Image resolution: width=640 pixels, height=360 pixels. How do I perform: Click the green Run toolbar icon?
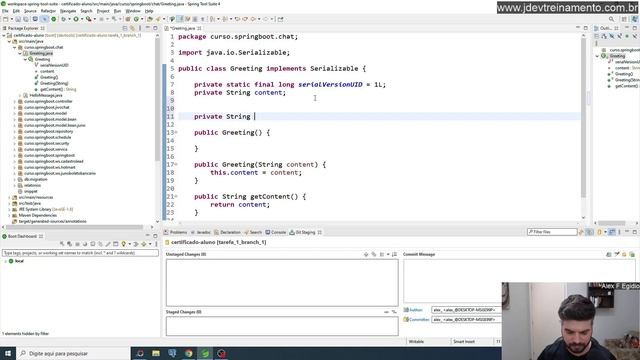point(76,19)
